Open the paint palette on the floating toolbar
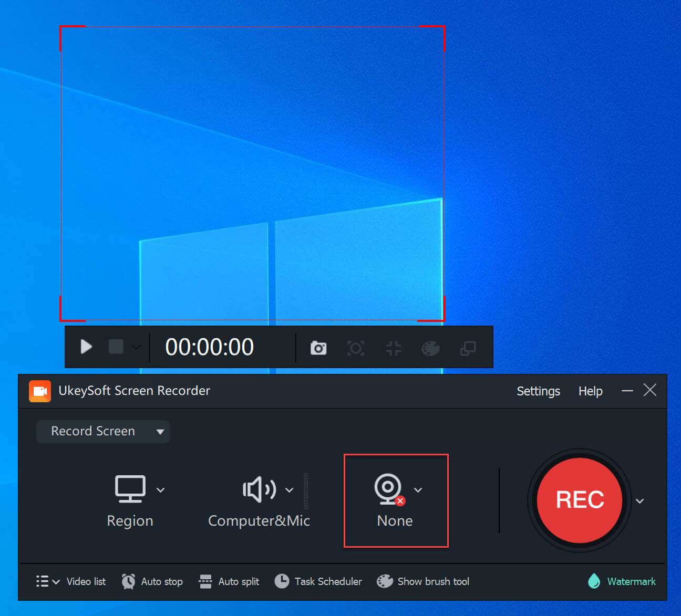 tap(430, 348)
